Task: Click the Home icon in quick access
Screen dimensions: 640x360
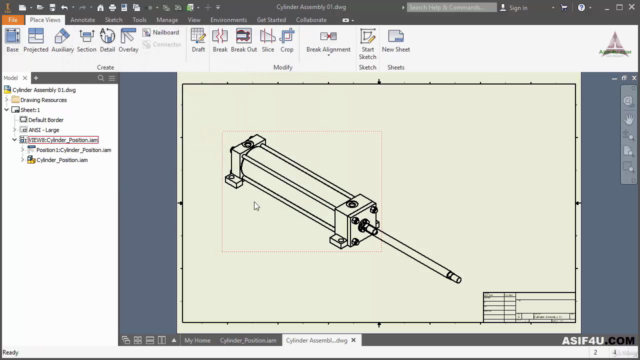Action: point(100,7)
